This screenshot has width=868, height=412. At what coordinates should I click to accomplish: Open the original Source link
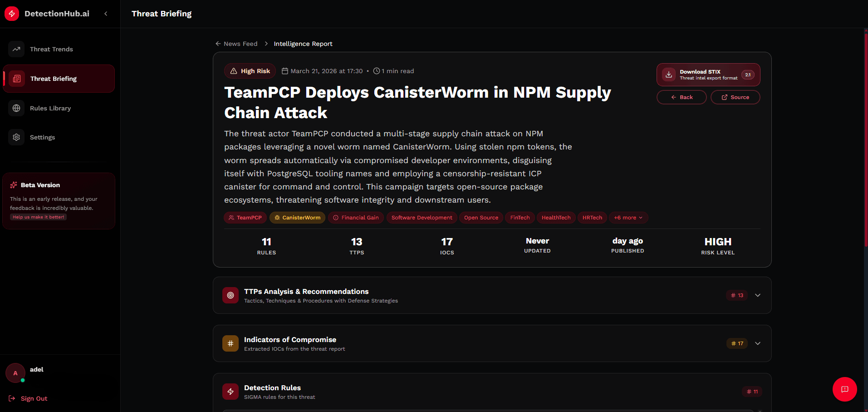point(735,97)
